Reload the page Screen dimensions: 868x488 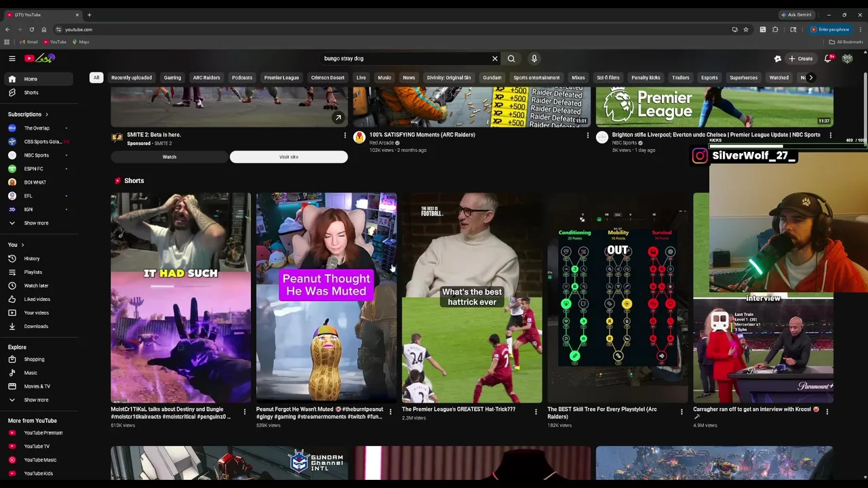31,29
